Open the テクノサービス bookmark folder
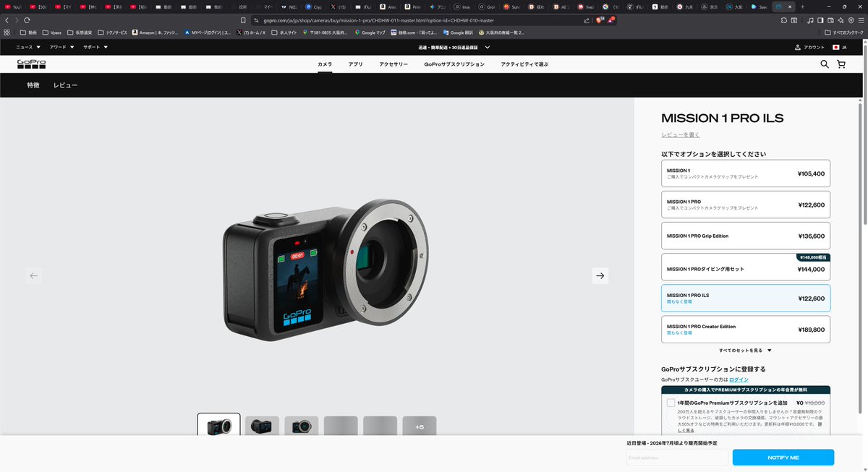Viewport: 868px width, 472px height. 111,33
